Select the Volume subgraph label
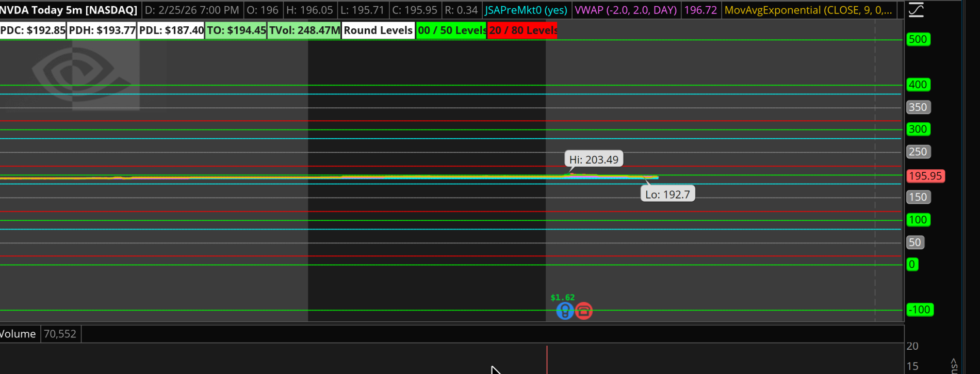 [18, 334]
